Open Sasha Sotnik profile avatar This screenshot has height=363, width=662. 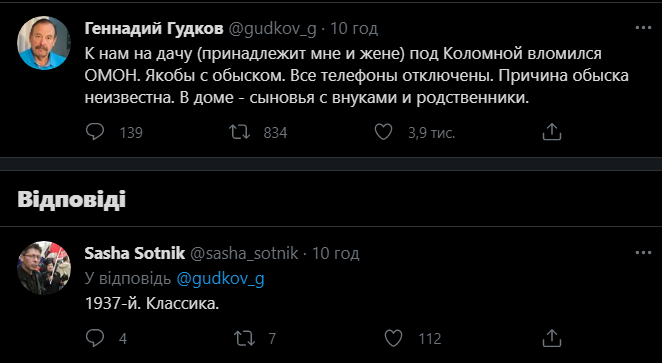coord(44,268)
